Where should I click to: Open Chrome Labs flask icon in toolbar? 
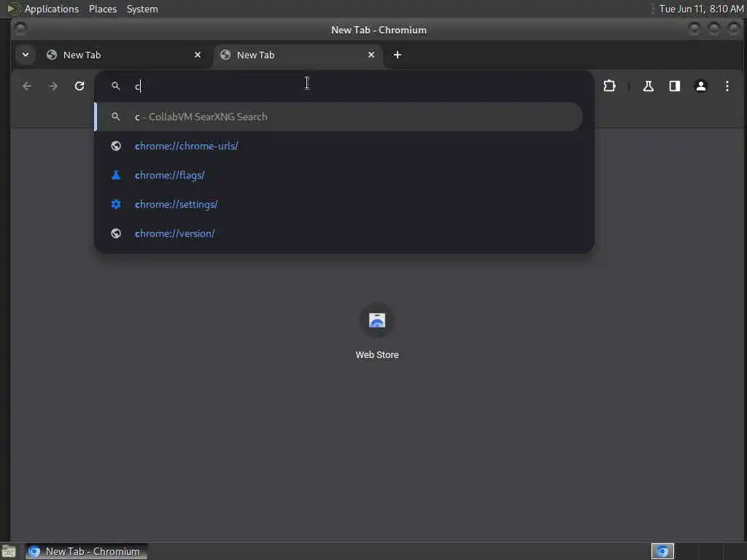648,86
